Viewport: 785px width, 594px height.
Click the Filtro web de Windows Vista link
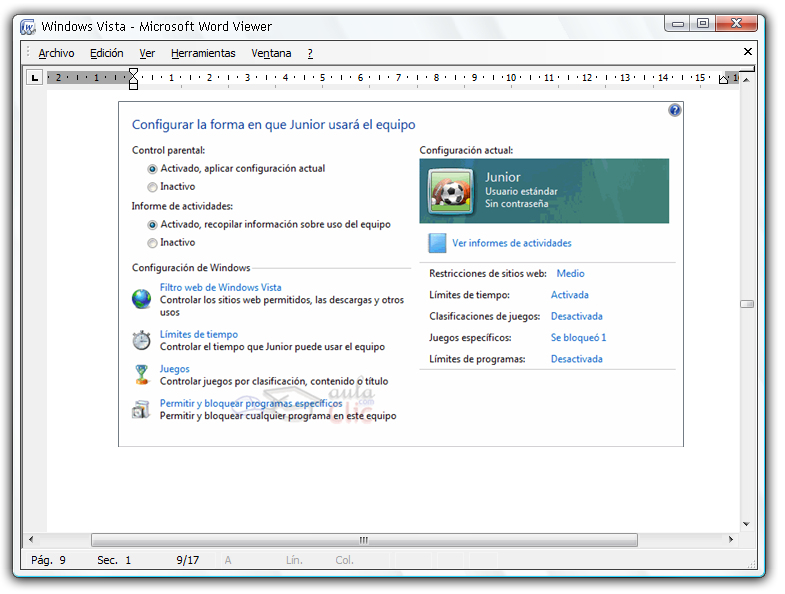pyautogui.click(x=220, y=287)
